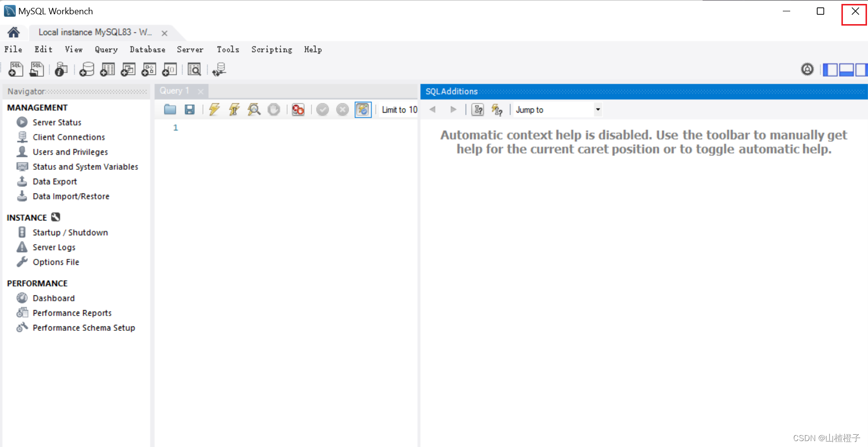Open the Explain plan magnifier tool
The image size is (868, 447).
254,109
